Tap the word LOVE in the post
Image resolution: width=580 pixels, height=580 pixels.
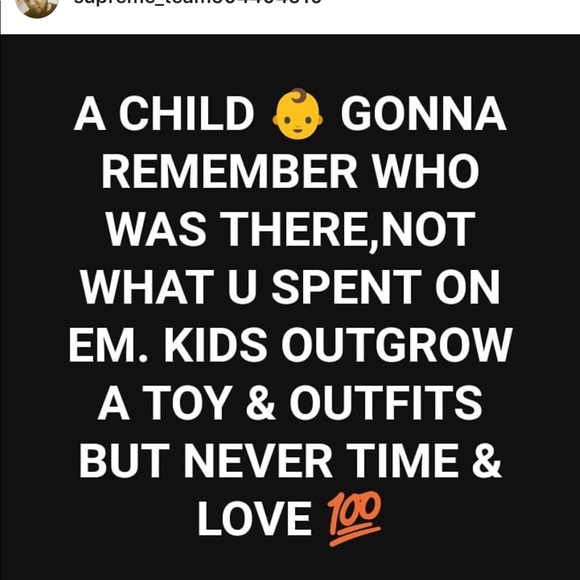pyautogui.click(x=254, y=519)
